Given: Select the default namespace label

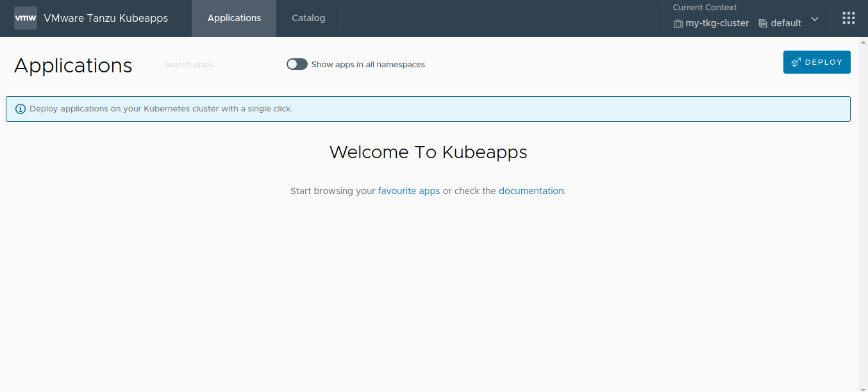Looking at the screenshot, I should (x=786, y=23).
